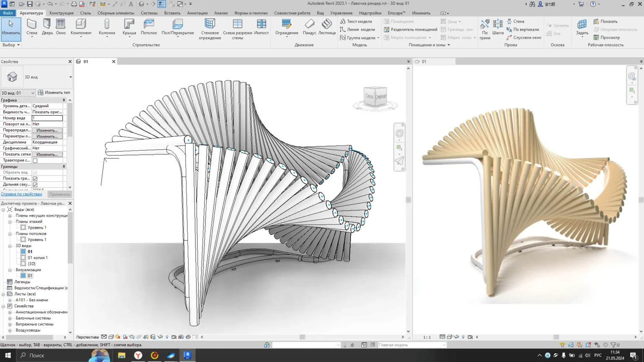The height and width of the screenshot is (362, 644).
Task: Toggle the Дальняя секущая checkbox
Action: click(35, 185)
